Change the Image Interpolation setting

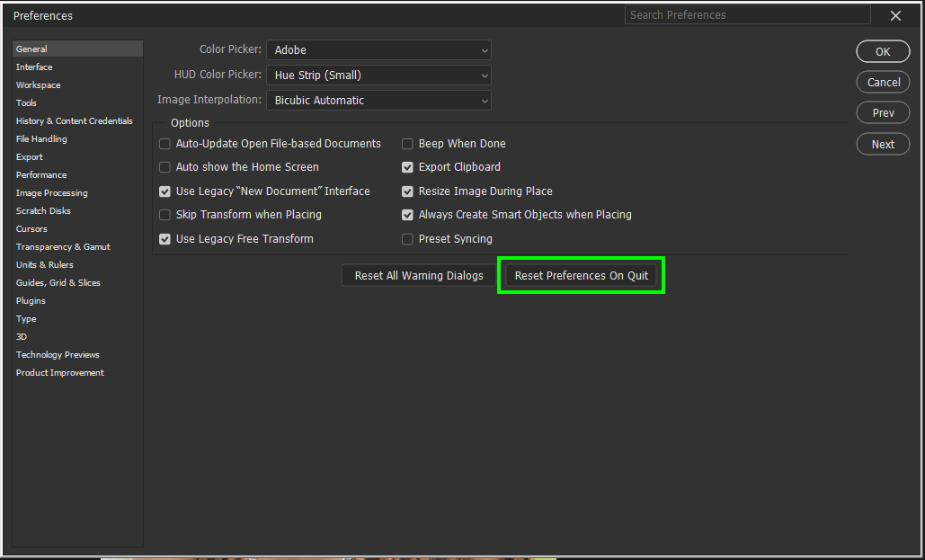pos(378,100)
